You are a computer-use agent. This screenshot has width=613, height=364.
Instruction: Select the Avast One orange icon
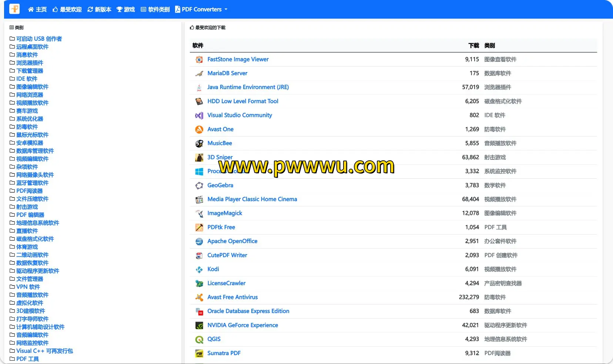(x=199, y=129)
